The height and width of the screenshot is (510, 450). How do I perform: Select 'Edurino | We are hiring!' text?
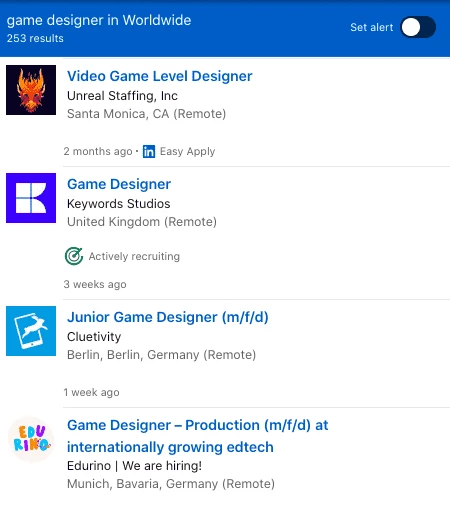(x=134, y=466)
